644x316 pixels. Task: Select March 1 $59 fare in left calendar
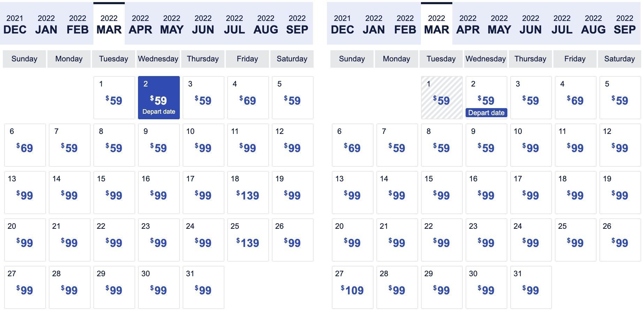pyautogui.click(x=114, y=98)
